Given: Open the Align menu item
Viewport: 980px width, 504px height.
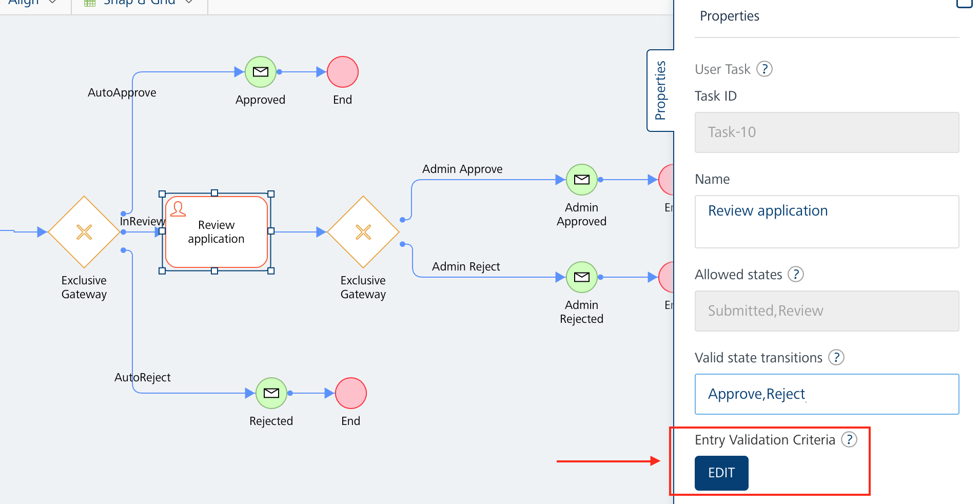Looking at the screenshot, I should pos(31,3).
